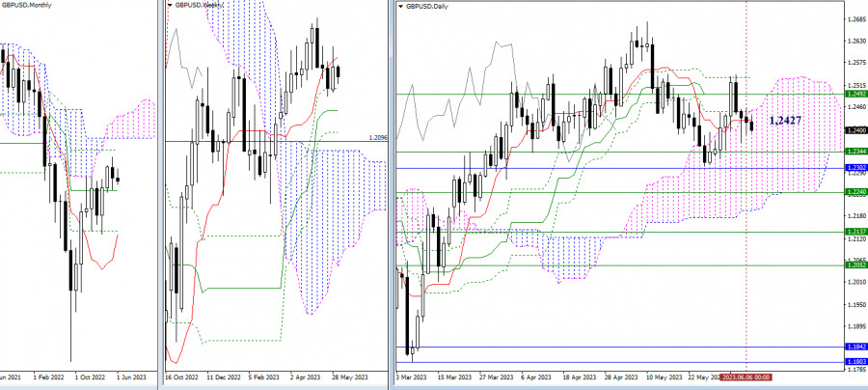Click the 11 Dec 2022 date on Weekly axis

point(226,377)
